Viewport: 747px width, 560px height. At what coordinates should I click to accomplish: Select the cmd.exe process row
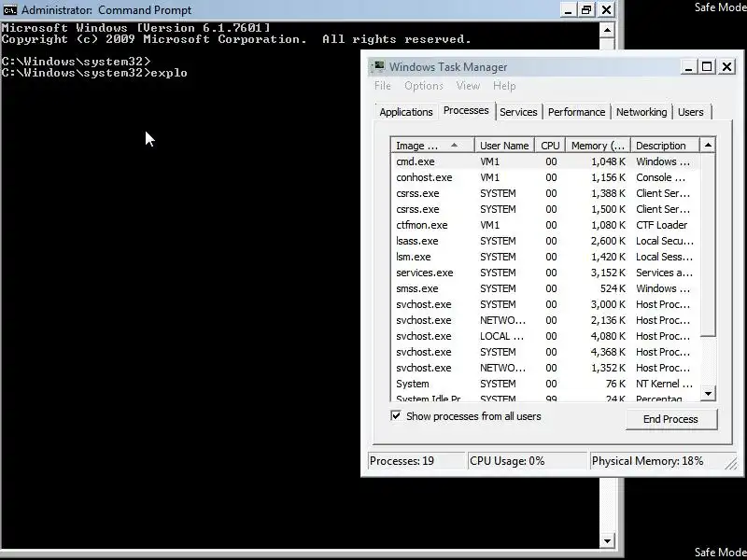pyautogui.click(x=545, y=161)
